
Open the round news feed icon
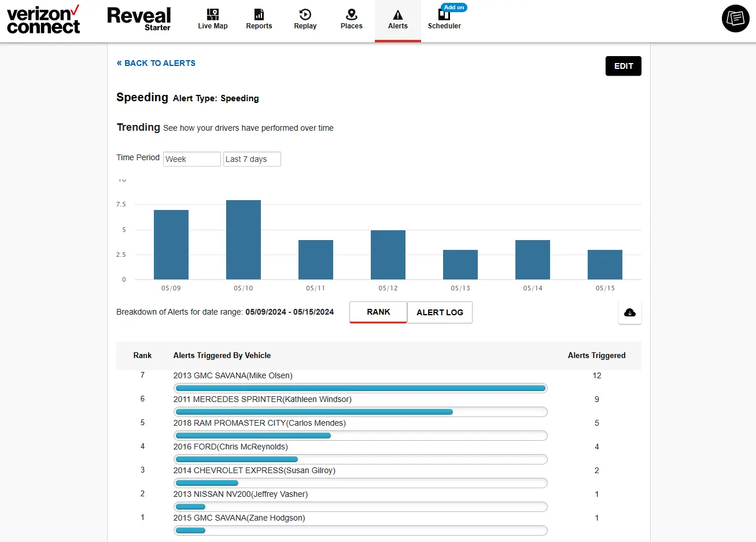tap(736, 19)
